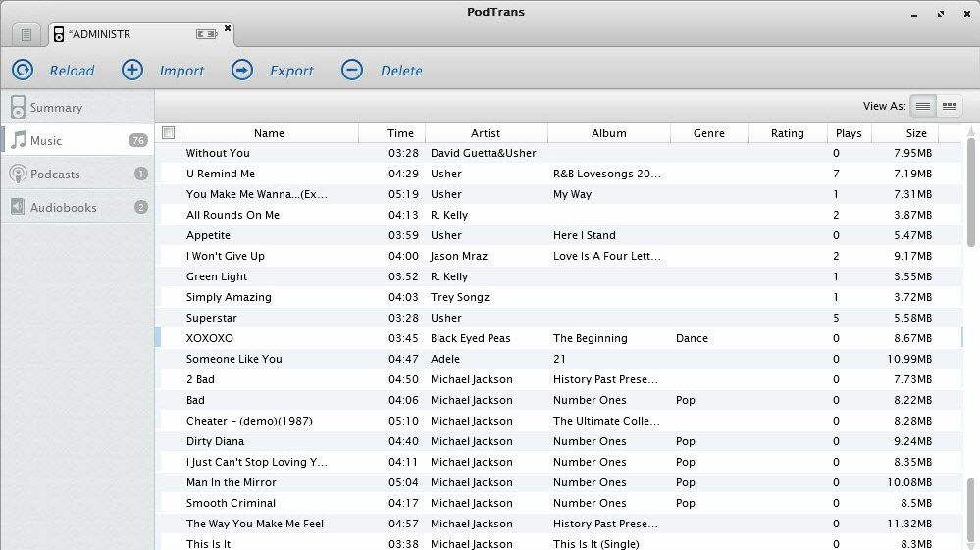This screenshot has height=550, width=980.
Task: Select the song Dirty Diana
Action: click(215, 441)
